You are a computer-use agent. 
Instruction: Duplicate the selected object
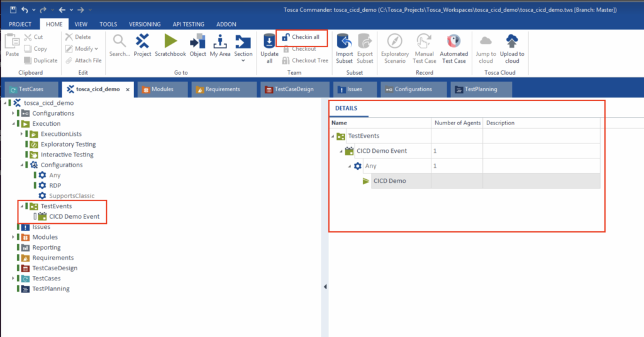point(41,60)
